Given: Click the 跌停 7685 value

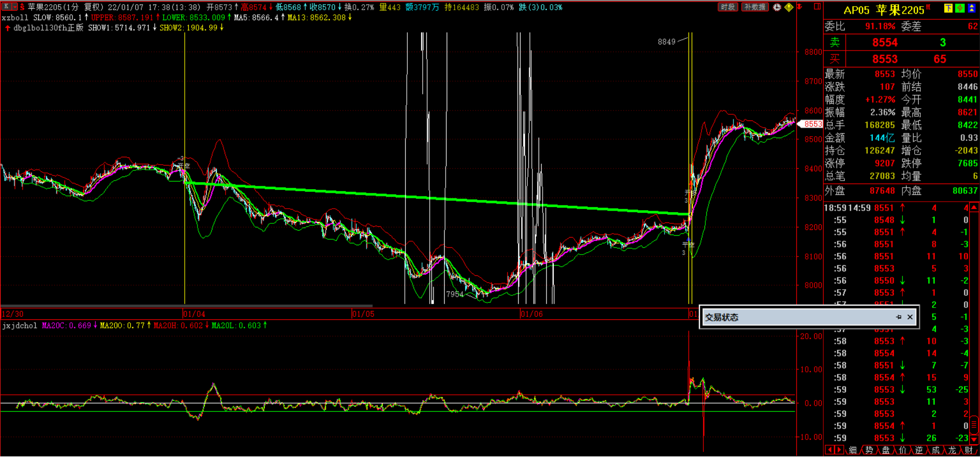Looking at the screenshot, I should coord(967,164).
